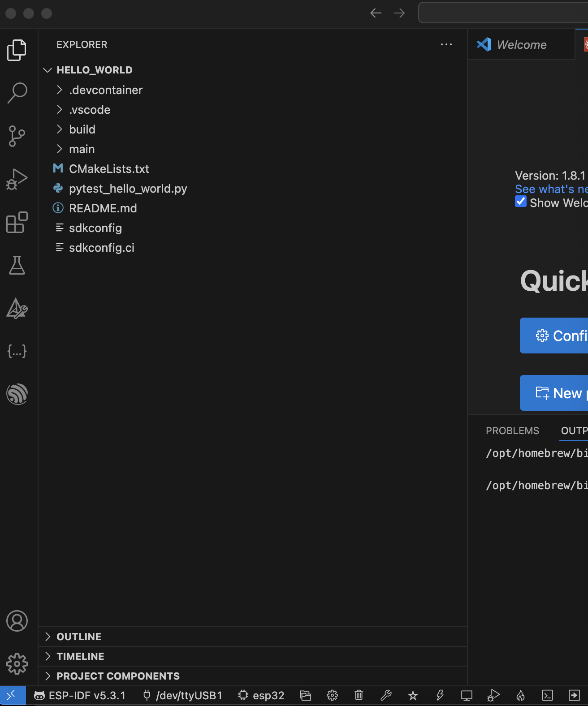Viewport: 588px width, 706px height.
Task: Click the flash method star icon
Action: [x=413, y=695]
